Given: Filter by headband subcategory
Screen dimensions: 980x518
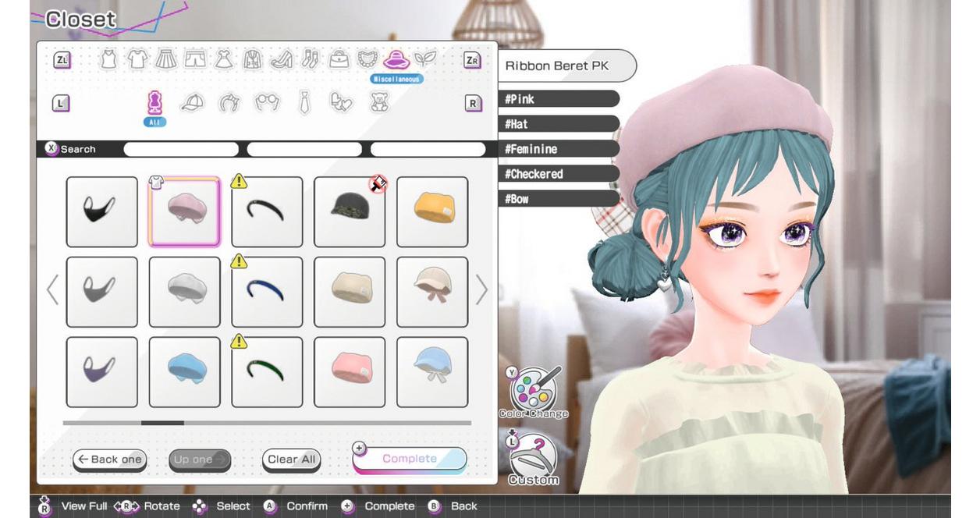Looking at the screenshot, I should click(x=229, y=103).
